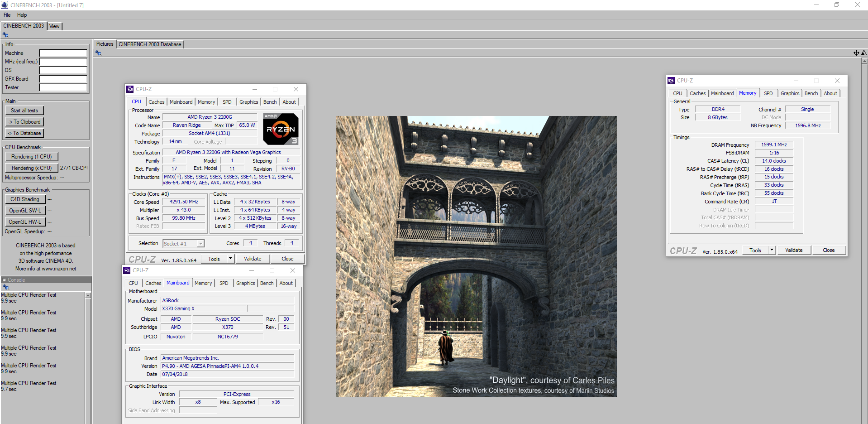Screen dimensions: 868x424
Task: Click the AMD Ryzen 3 2200G name field
Action: point(210,117)
